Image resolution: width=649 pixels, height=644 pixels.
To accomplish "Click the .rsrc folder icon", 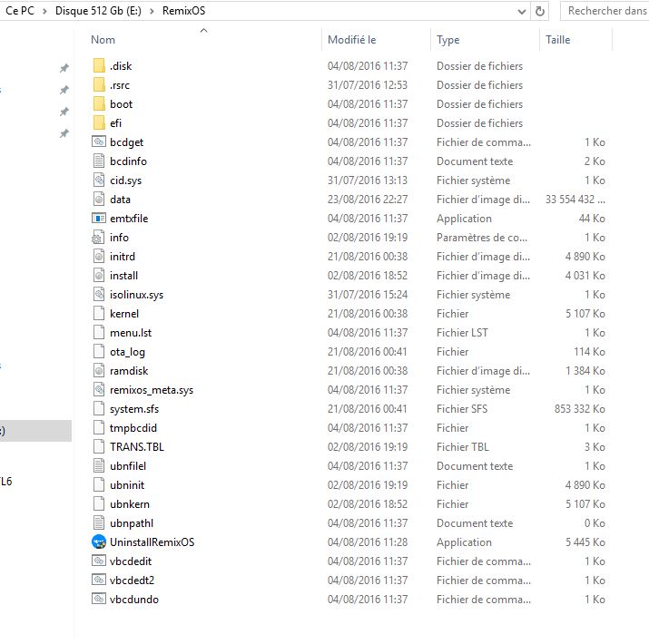I will [99, 84].
